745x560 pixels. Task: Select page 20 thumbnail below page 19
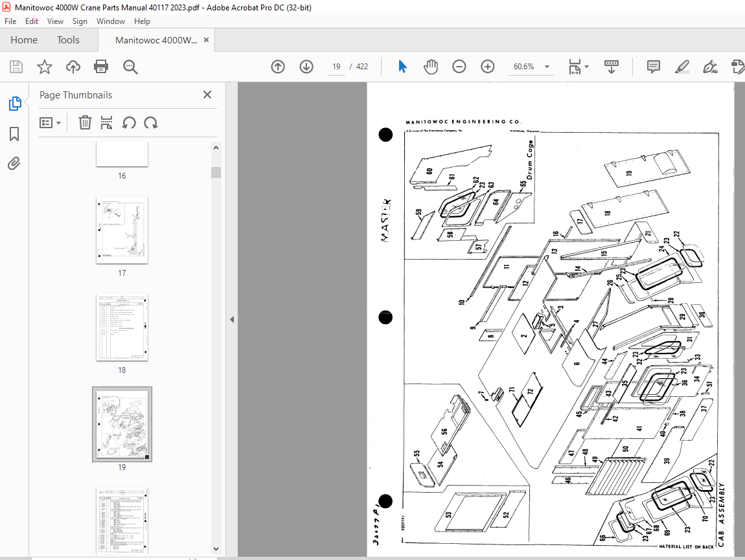122,521
